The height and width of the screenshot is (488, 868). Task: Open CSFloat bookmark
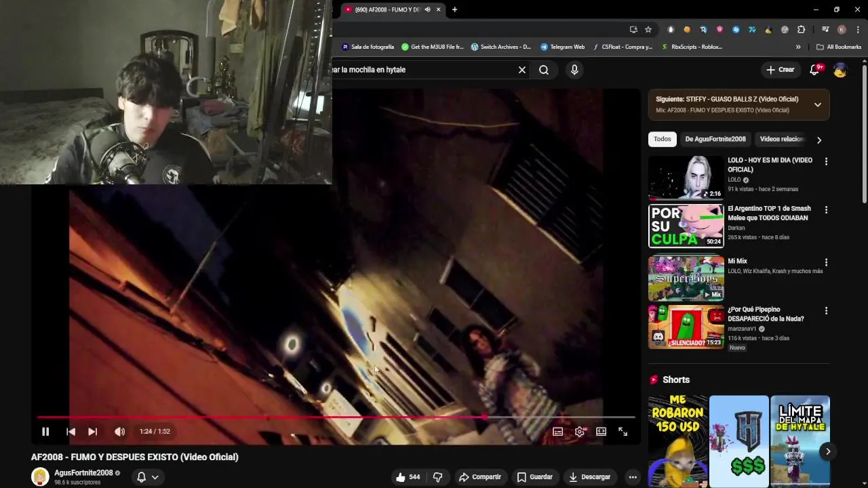pyautogui.click(x=622, y=47)
